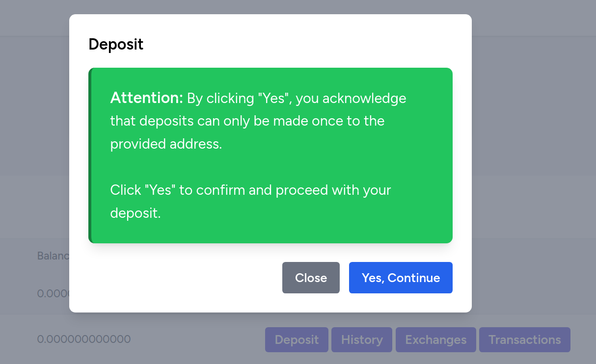Viewport: 596px width, 364px height.
Task: Select the 0.000000000000 balance value
Action: pyautogui.click(x=83, y=339)
